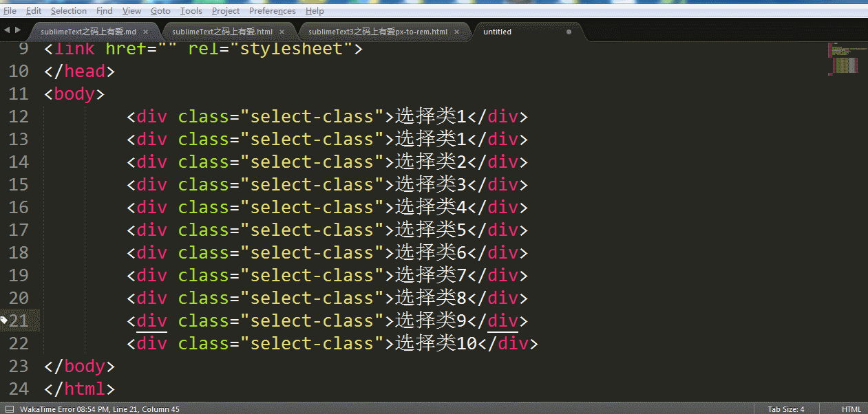Screen dimensions: 868x414
Task: Click "select-class" string on line 14
Action: (x=312, y=162)
